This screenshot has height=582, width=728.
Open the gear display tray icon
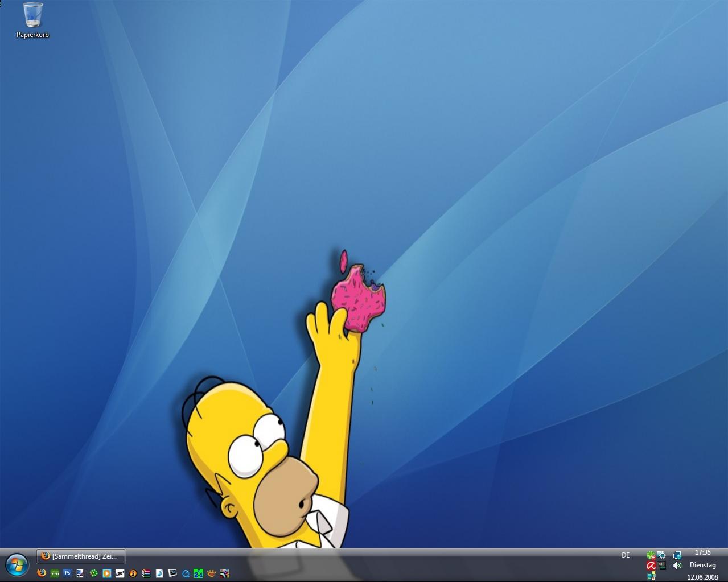(661, 555)
